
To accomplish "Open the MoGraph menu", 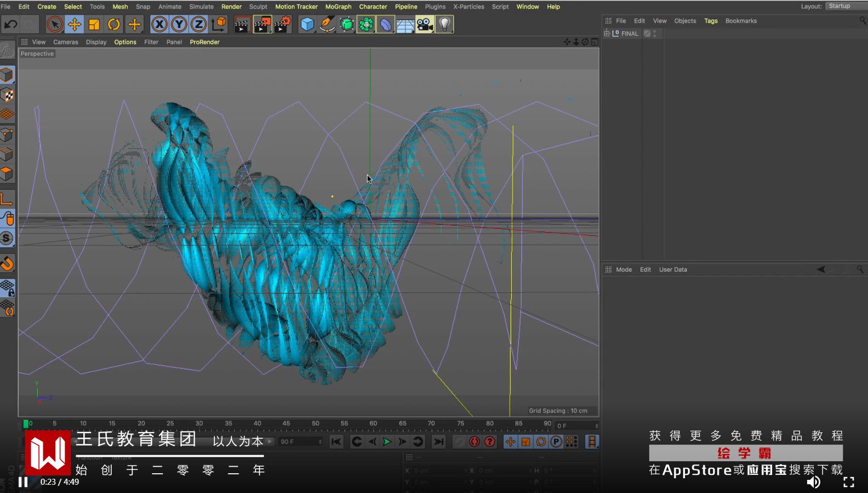I will 338,7.
